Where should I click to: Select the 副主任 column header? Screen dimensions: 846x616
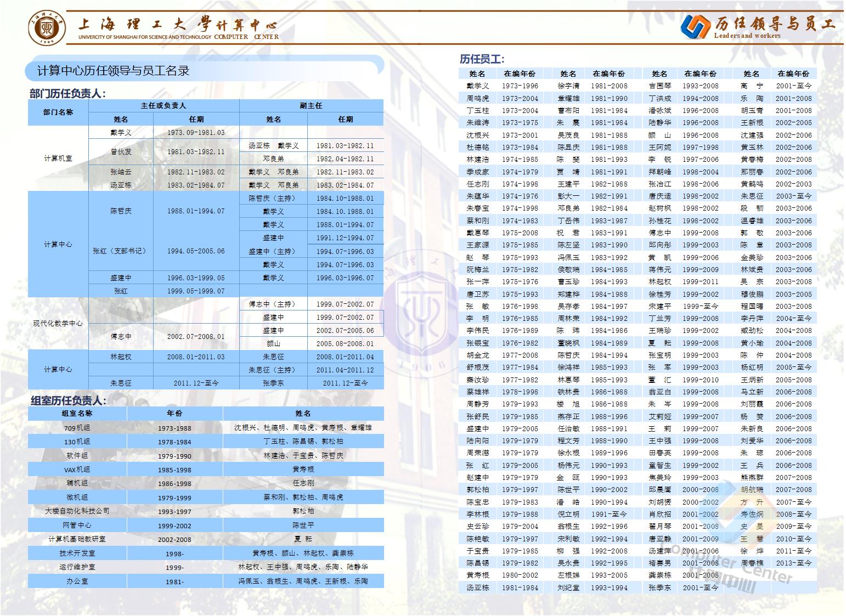coord(311,105)
